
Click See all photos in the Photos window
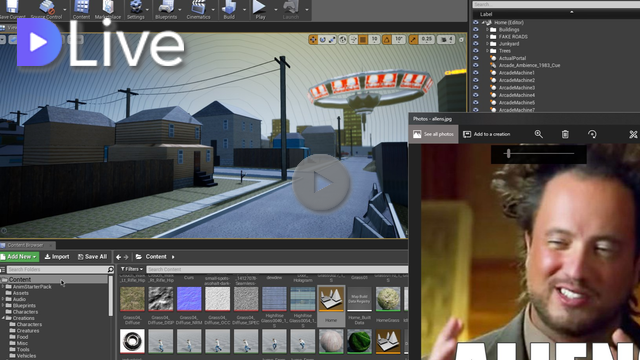(x=433, y=134)
